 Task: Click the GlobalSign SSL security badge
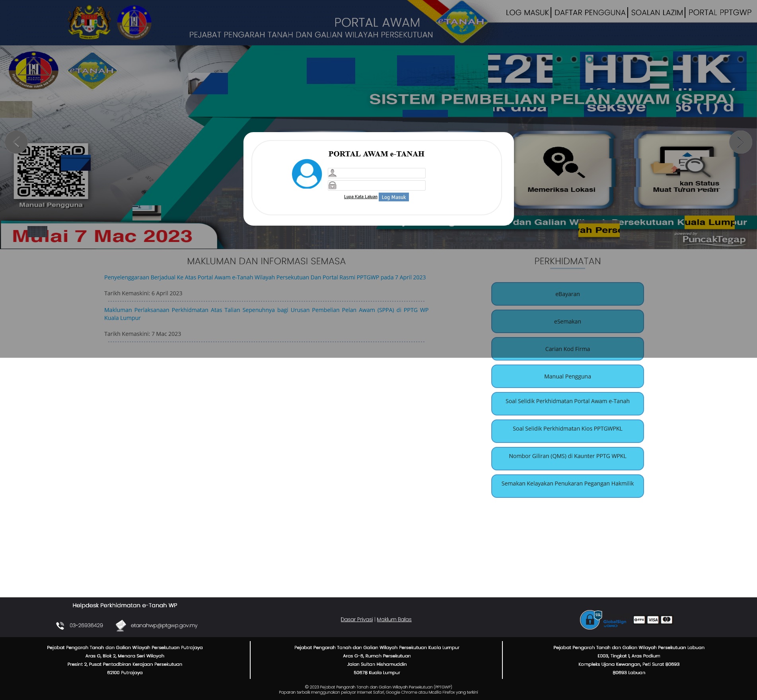click(603, 620)
